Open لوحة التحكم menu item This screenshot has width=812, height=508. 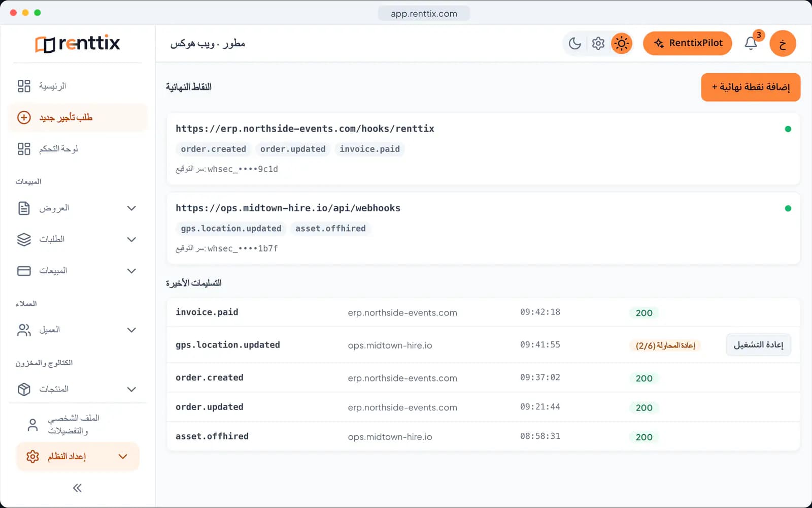(78, 149)
